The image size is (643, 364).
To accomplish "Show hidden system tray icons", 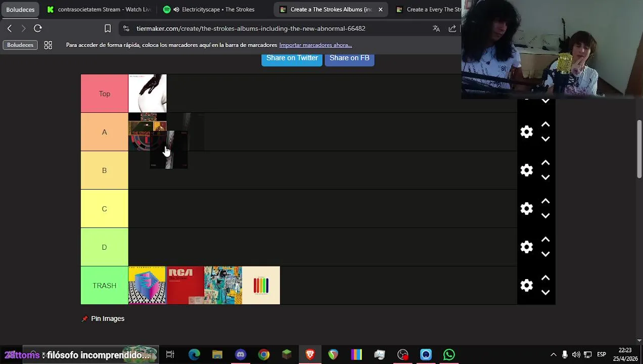I will [x=554, y=355].
